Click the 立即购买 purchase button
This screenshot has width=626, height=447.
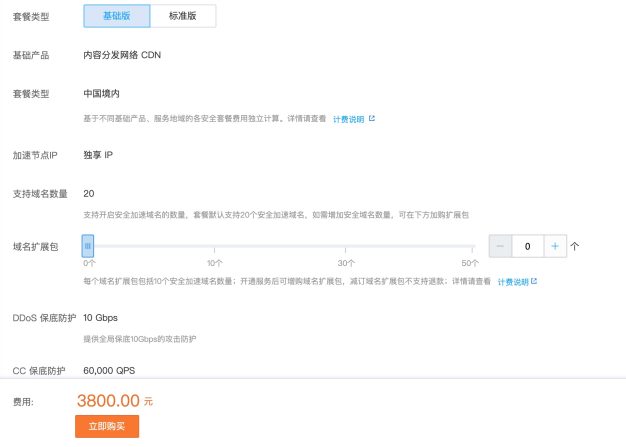pos(107,426)
